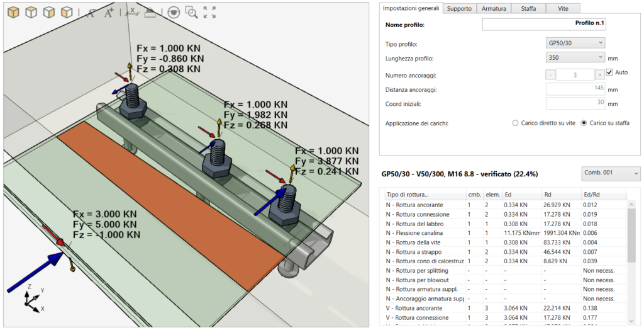
Task: Decrease label font size (A-)
Action: [x=91, y=13]
